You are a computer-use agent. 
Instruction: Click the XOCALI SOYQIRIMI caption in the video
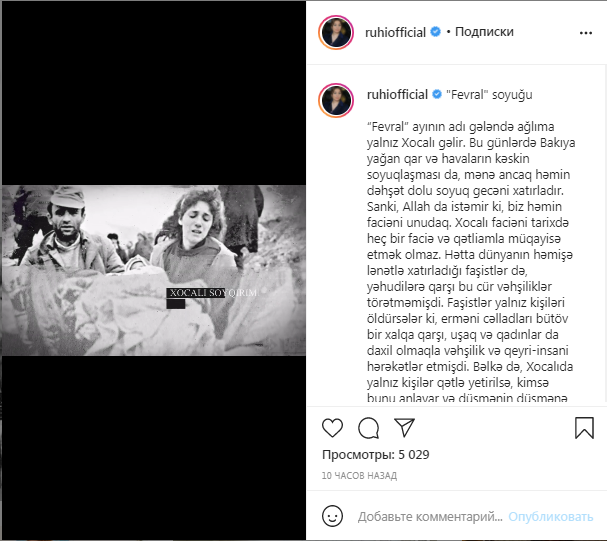[x=214, y=293]
